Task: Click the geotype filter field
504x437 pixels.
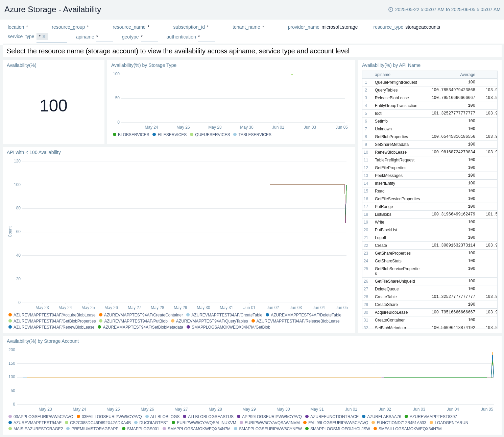Action: click(149, 37)
